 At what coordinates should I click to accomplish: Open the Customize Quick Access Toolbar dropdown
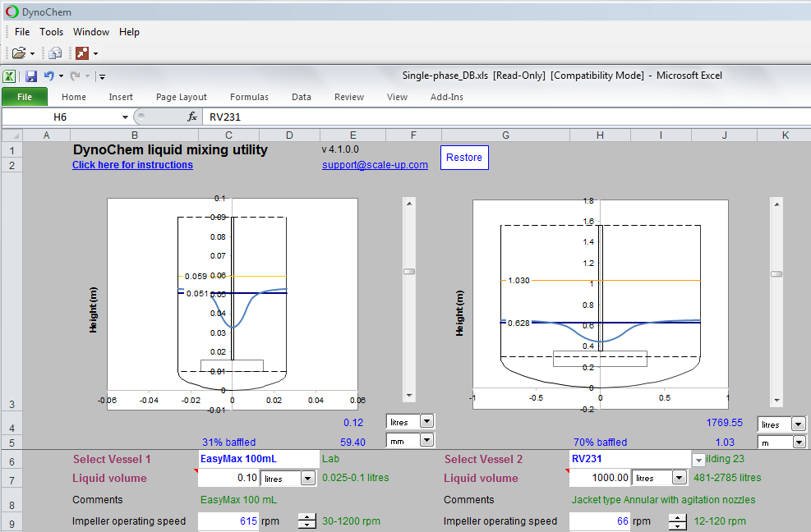coord(102,76)
